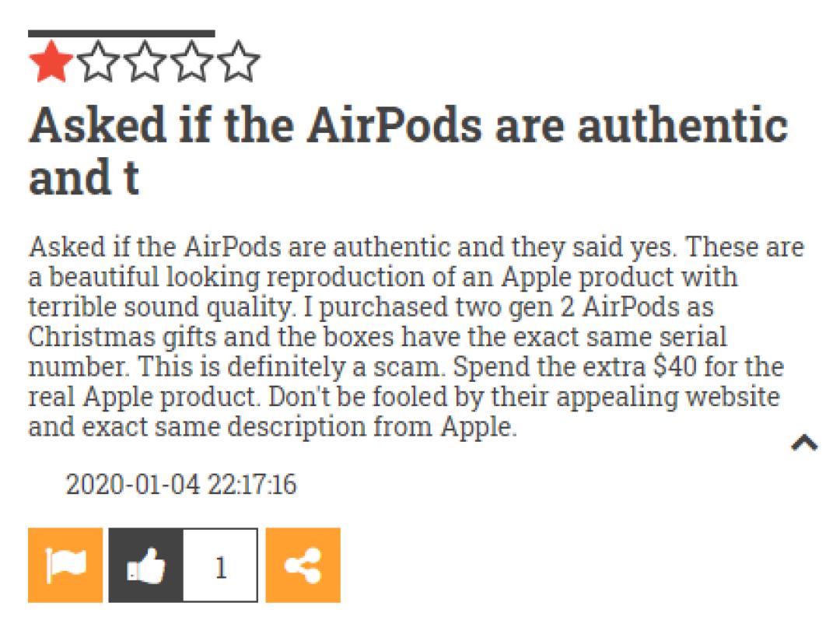
Task: Click the filled red first star
Action: (x=51, y=64)
